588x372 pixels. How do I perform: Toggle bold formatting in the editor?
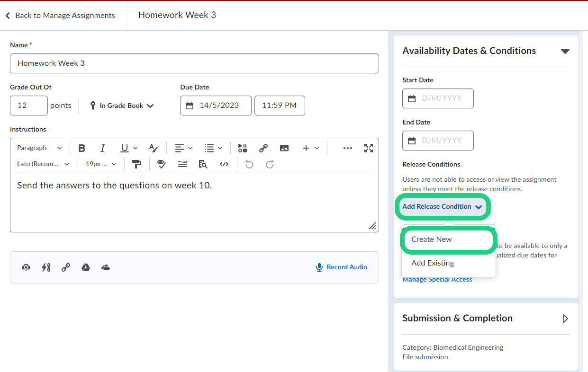[82, 148]
